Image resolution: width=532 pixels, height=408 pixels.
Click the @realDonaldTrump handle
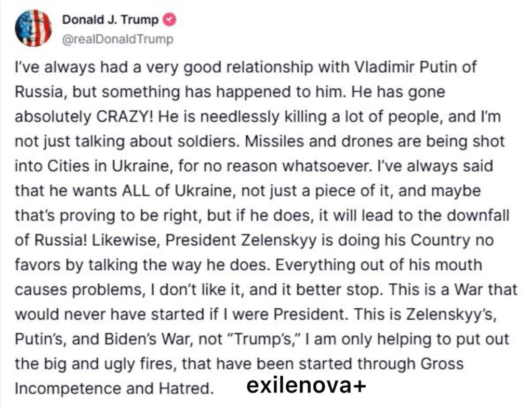117,40
